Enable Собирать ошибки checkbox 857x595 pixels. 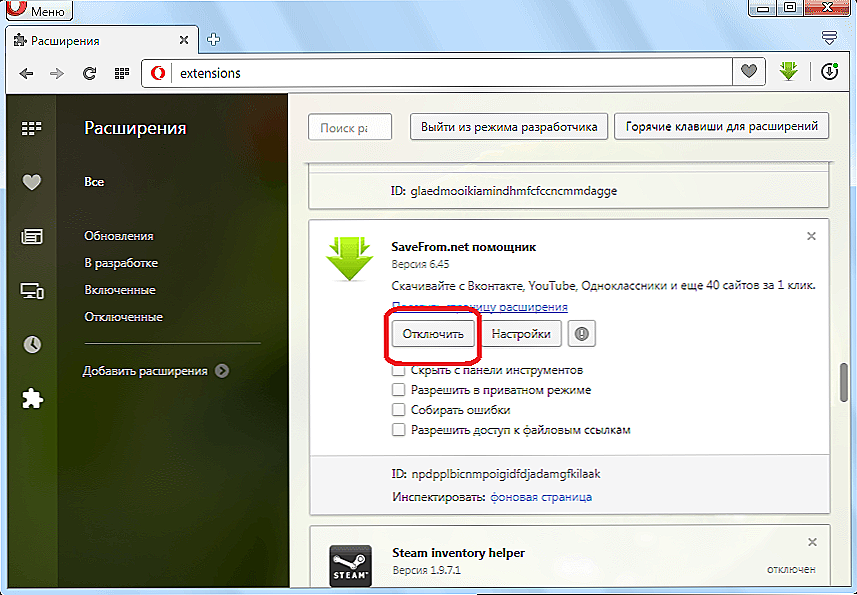398,410
